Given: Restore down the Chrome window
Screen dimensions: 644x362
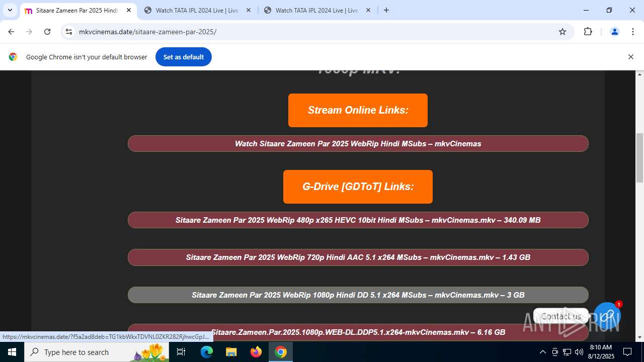Looking at the screenshot, I should (609, 10).
